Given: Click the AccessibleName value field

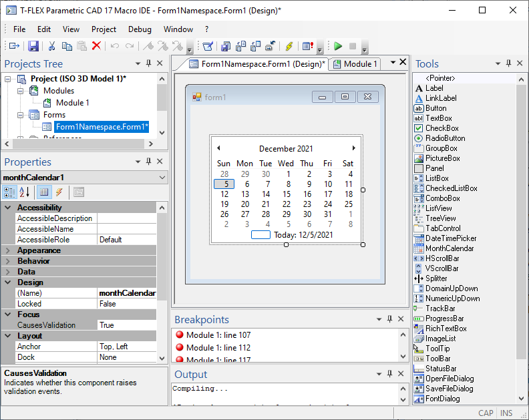Looking at the screenshot, I should click(126, 229).
